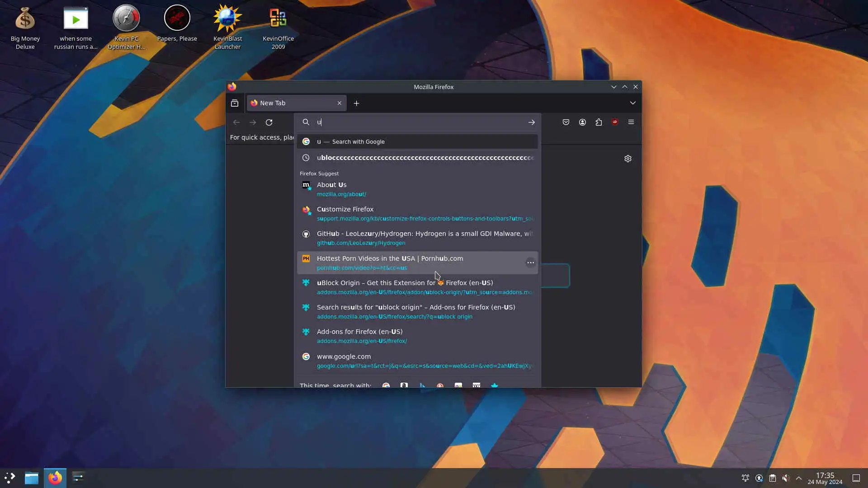Open the Firefox hamburger application menu

pyautogui.click(x=631, y=122)
